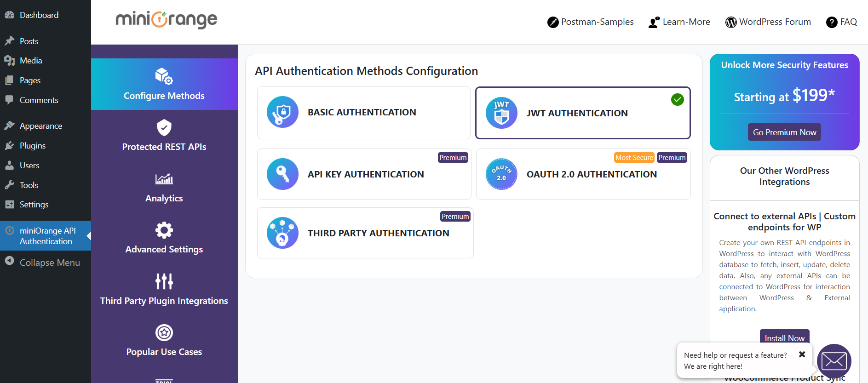The height and width of the screenshot is (383, 868).
Task: Switch to the Analytics tab
Action: (x=164, y=187)
